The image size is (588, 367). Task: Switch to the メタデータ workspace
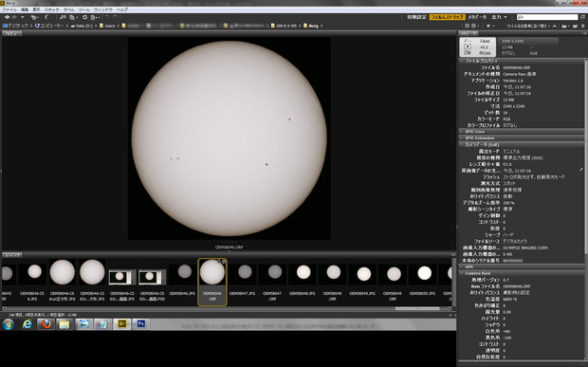point(477,17)
